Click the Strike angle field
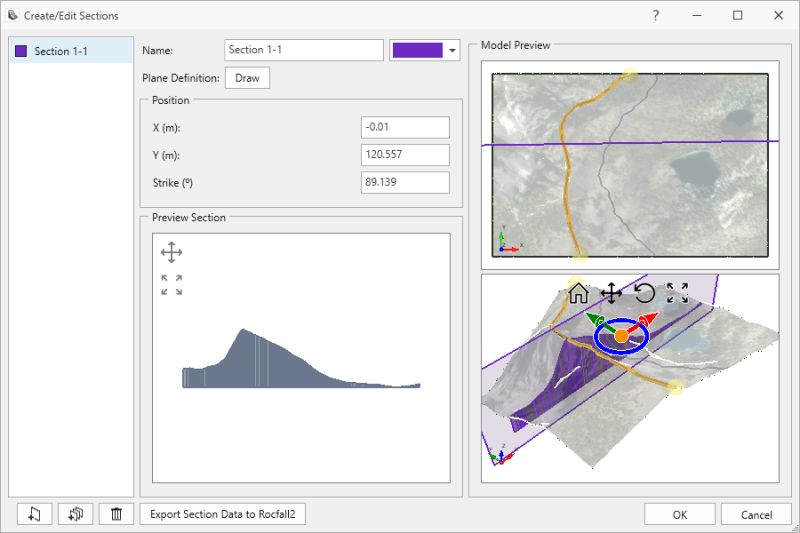 pos(405,182)
